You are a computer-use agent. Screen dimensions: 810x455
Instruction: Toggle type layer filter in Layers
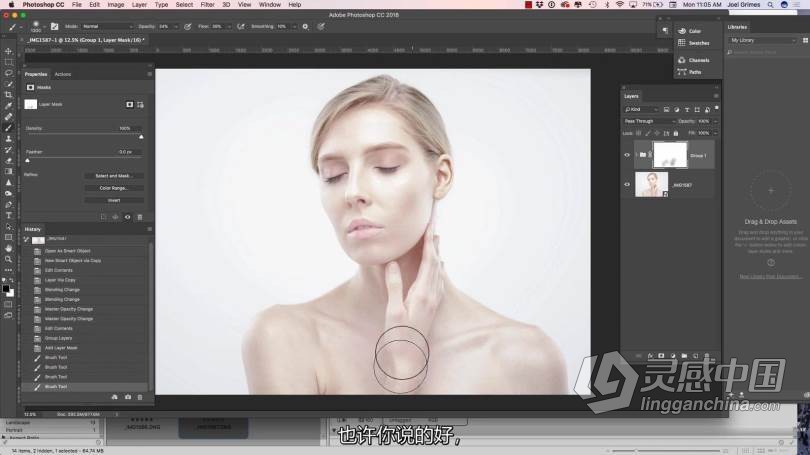(x=687, y=109)
